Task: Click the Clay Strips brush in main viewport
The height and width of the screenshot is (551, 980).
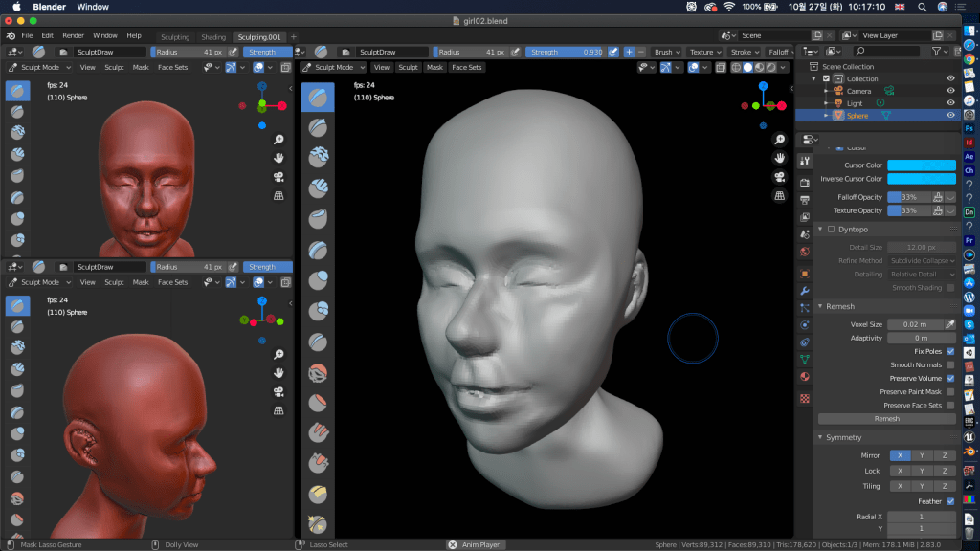Action: [318, 187]
